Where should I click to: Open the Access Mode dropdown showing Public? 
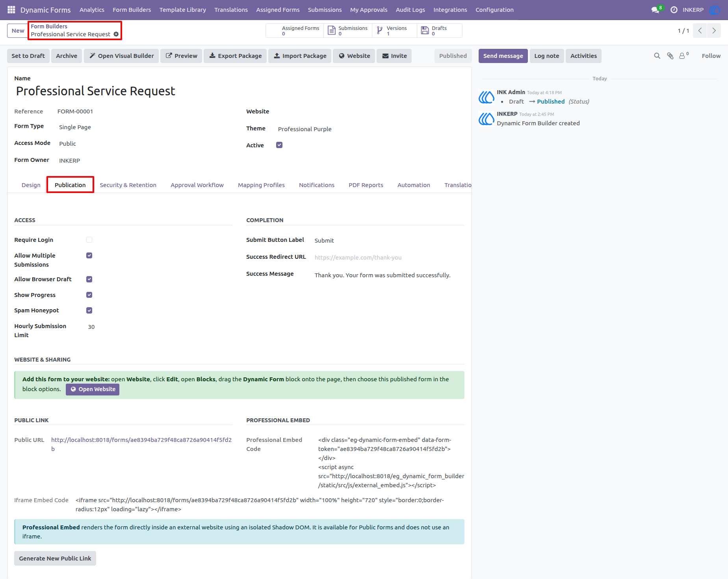[x=145, y=144]
